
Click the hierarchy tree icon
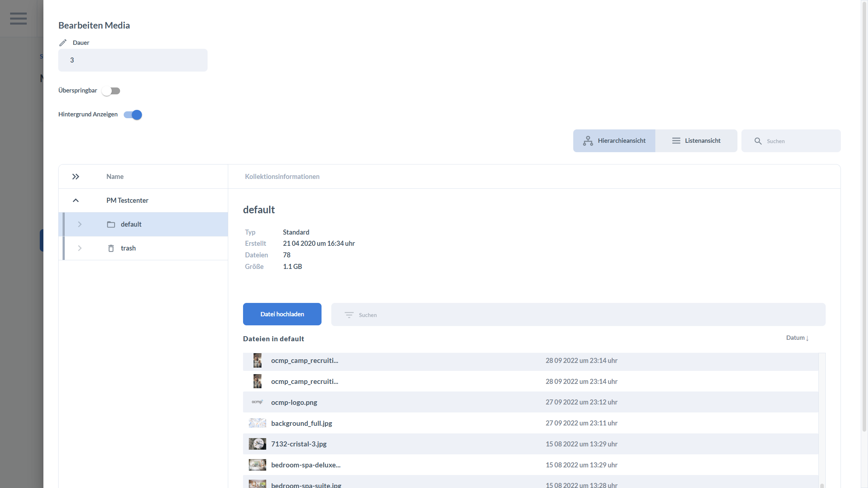(x=588, y=141)
